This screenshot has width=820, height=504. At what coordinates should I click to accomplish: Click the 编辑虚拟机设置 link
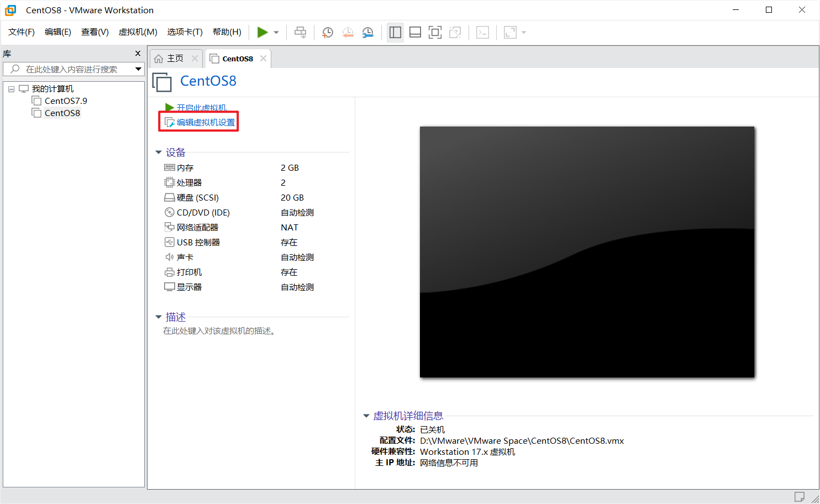pyautogui.click(x=206, y=123)
